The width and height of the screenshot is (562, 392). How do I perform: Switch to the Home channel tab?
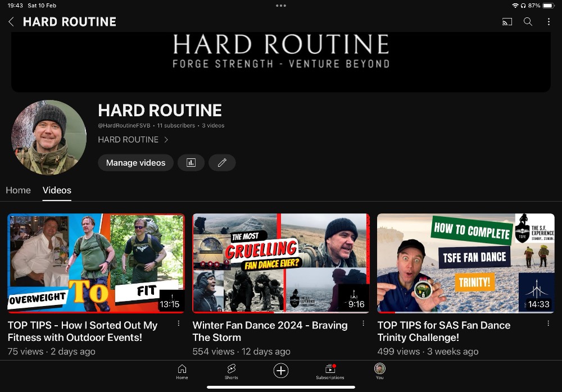19,190
